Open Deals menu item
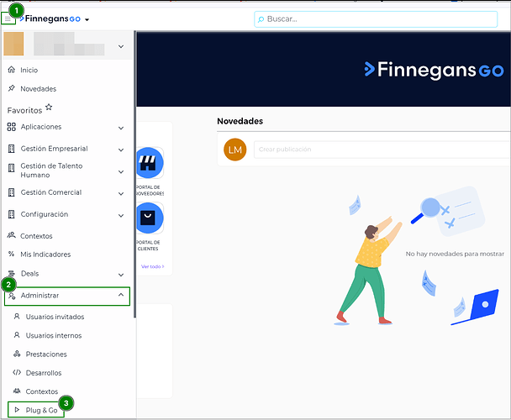 (x=29, y=273)
